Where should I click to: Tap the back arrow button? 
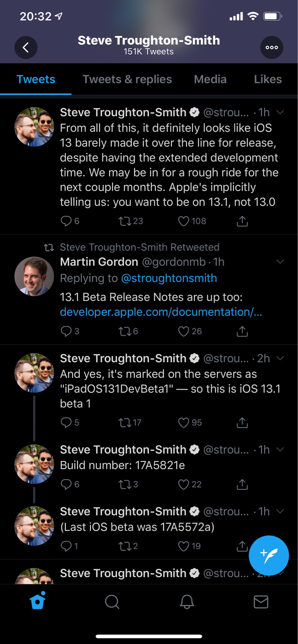click(26, 47)
